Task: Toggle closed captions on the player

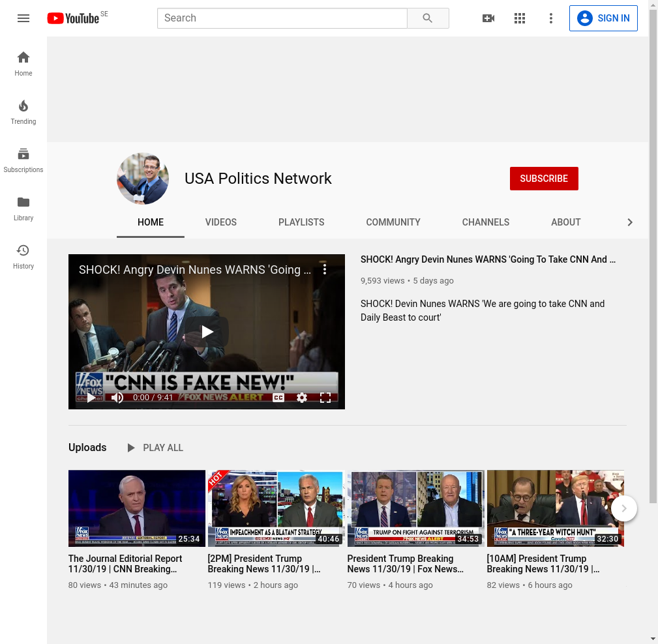Action: (278, 398)
